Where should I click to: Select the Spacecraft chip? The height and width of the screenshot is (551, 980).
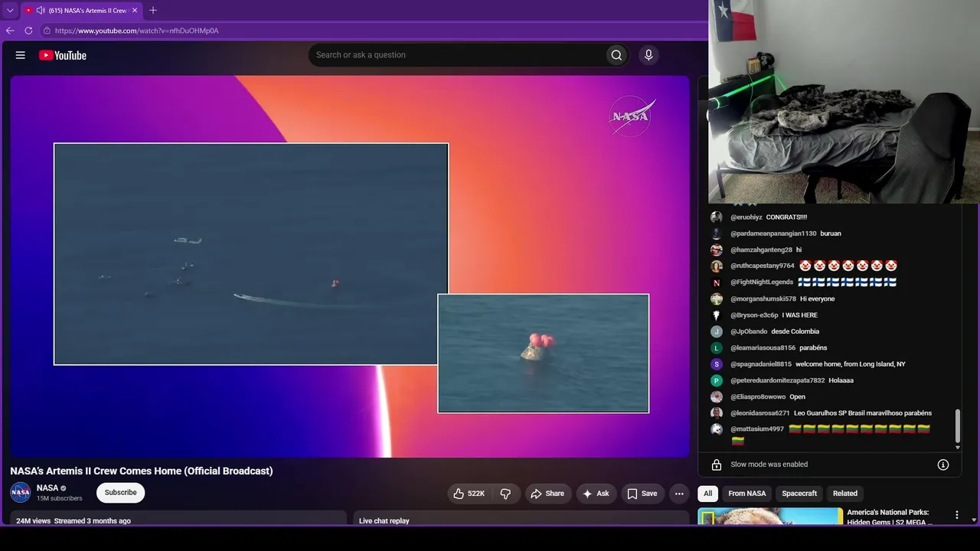799,494
